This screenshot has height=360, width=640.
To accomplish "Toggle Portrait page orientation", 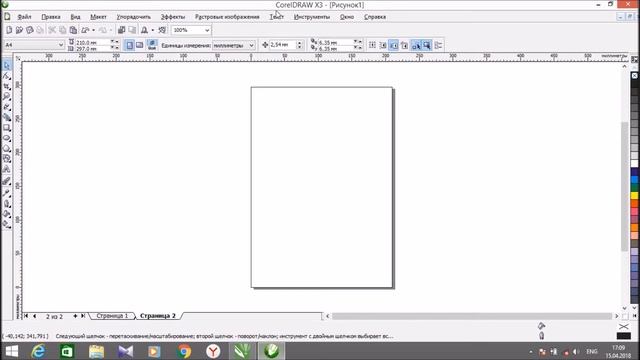I will 129,45.
